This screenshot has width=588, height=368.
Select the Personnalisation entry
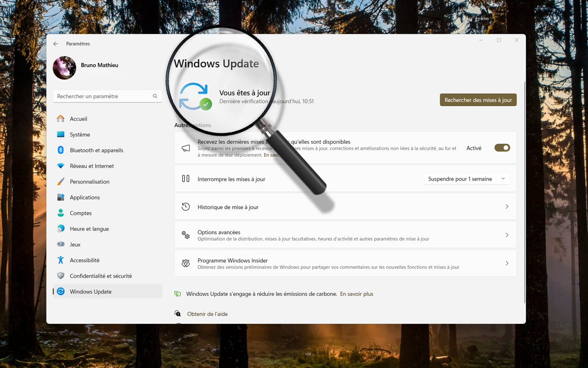107,182
